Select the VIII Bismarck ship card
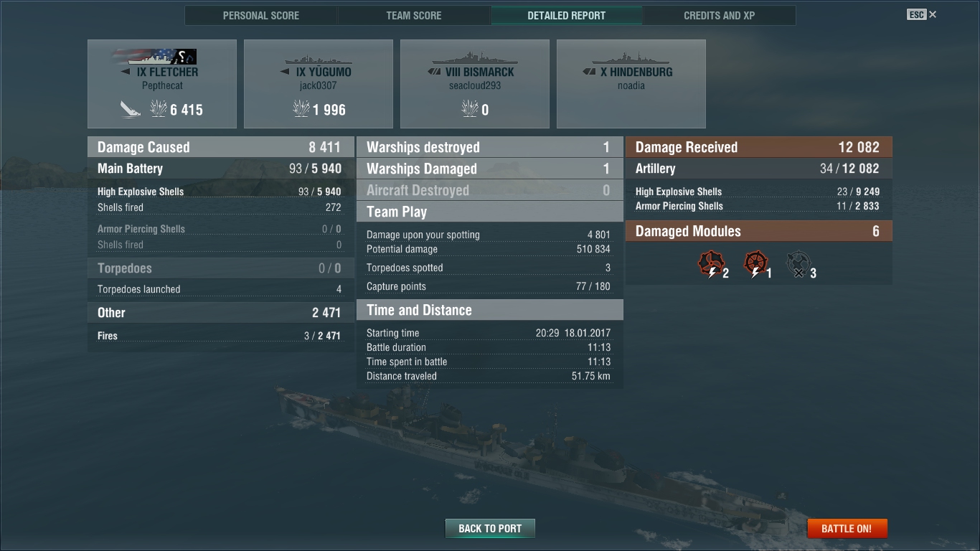 (x=475, y=84)
